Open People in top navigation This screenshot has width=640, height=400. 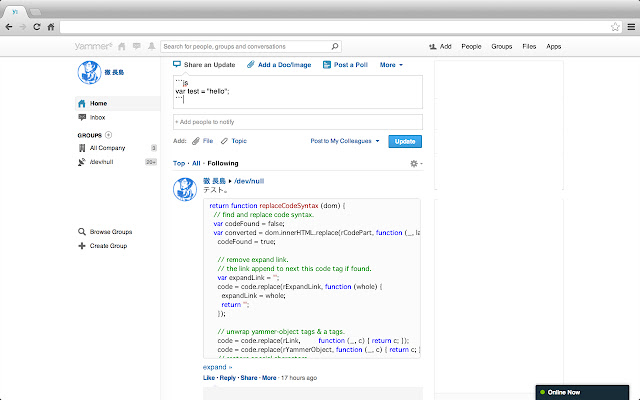(x=471, y=47)
